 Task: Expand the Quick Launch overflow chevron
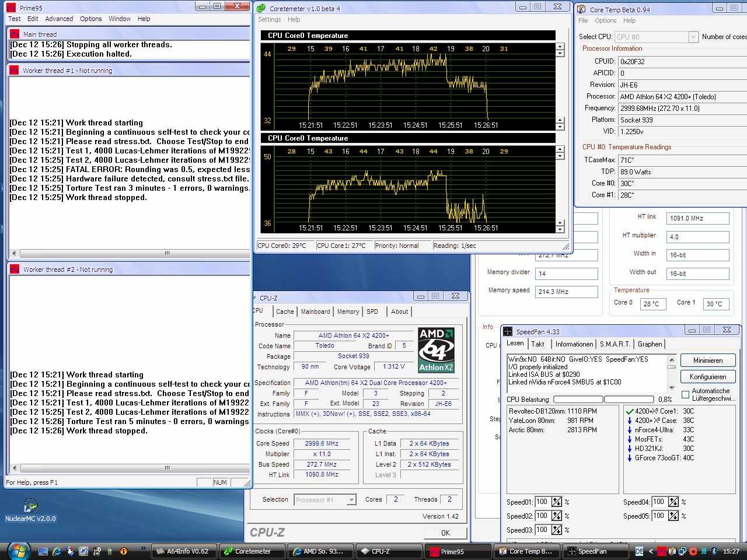click(143, 548)
